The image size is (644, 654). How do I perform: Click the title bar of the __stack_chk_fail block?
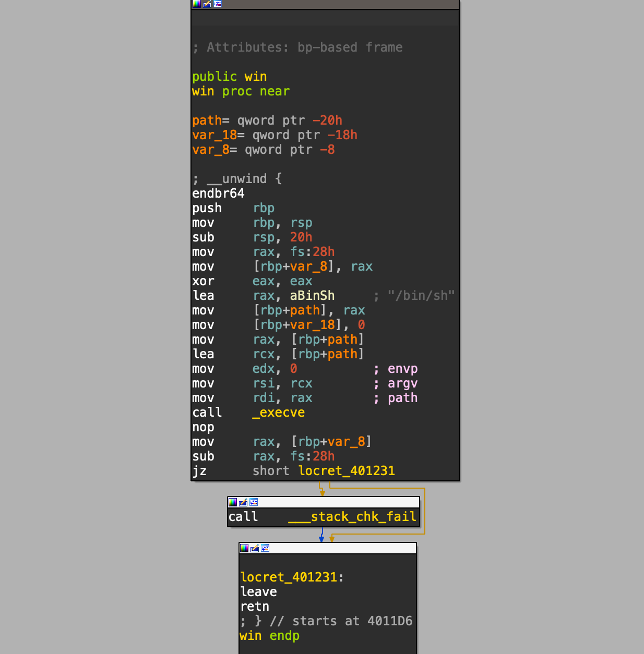tap(324, 502)
